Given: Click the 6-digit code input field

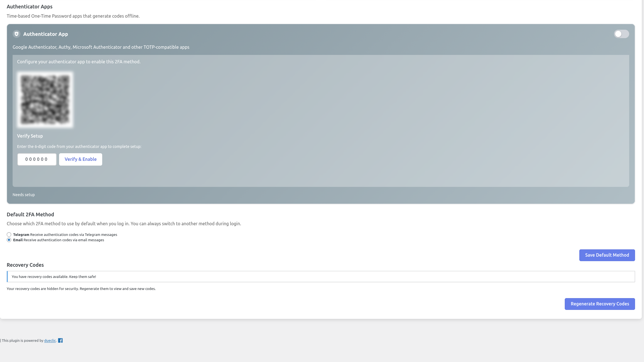Looking at the screenshot, I should click(x=37, y=159).
